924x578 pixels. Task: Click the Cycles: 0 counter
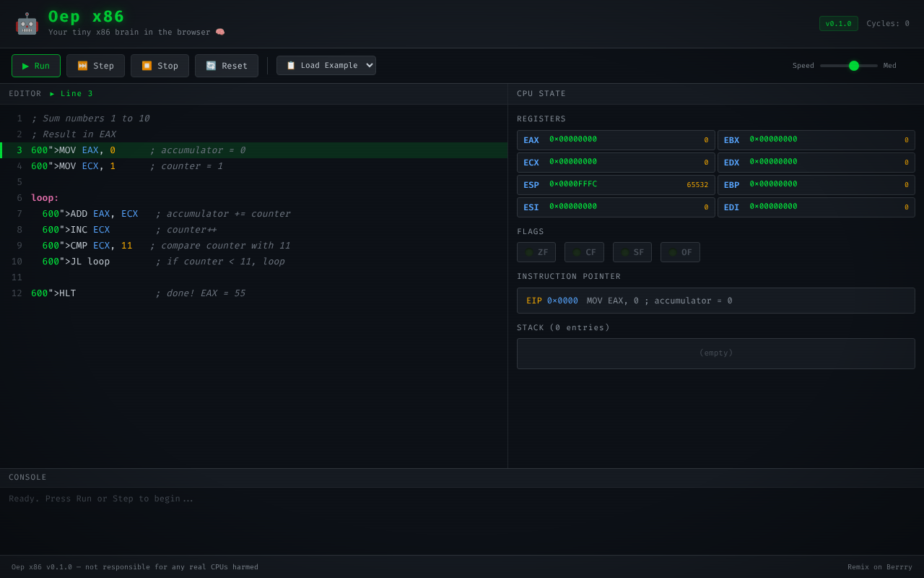pos(888,24)
